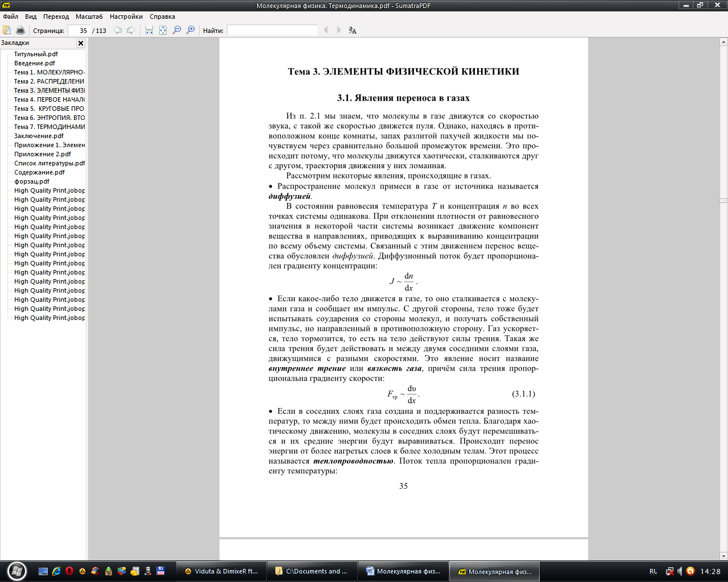Click the vertical scrollbar thumb
The width and height of the screenshot is (728, 582).
pyautogui.click(x=723, y=201)
